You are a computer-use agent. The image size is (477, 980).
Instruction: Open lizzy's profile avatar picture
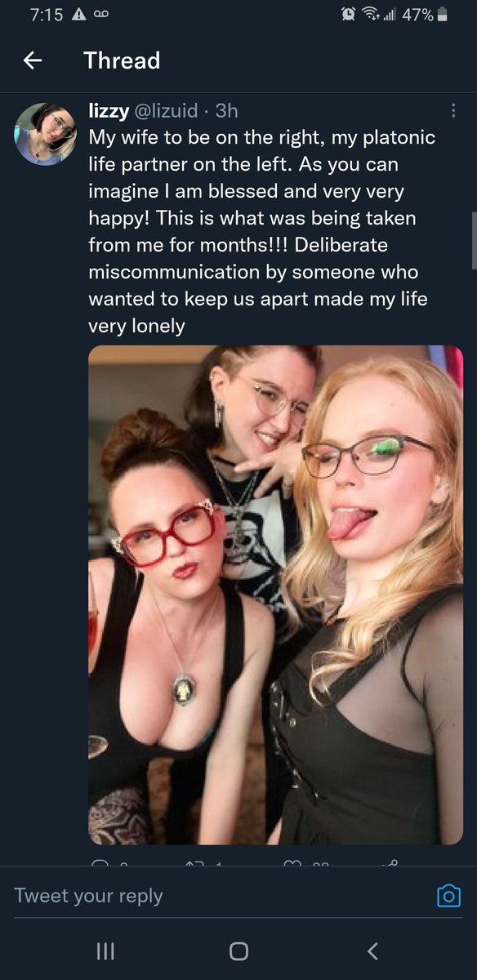click(46, 134)
